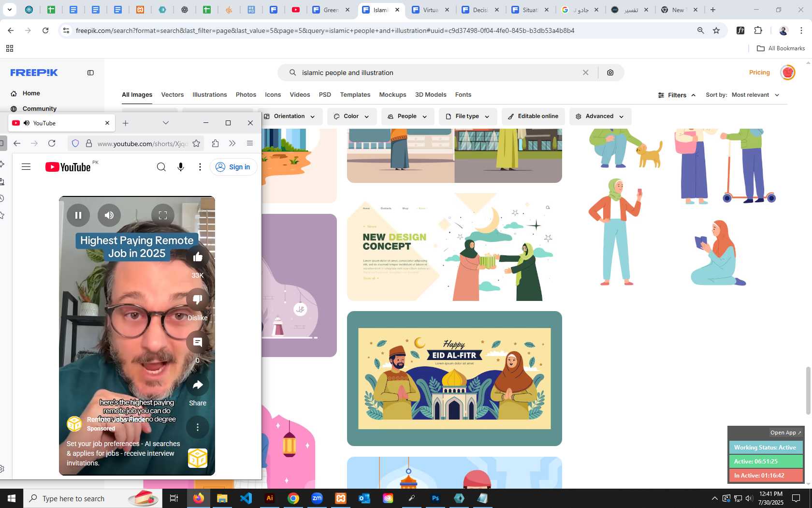812x508 pixels.
Task: Open Zoom from the taskbar
Action: pyautogui.click(x=317, y=498)
